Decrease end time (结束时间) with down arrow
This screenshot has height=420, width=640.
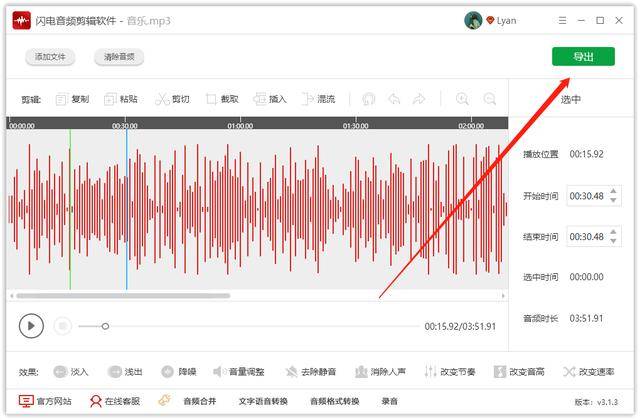pyautogui.click(x=613, y=241)
